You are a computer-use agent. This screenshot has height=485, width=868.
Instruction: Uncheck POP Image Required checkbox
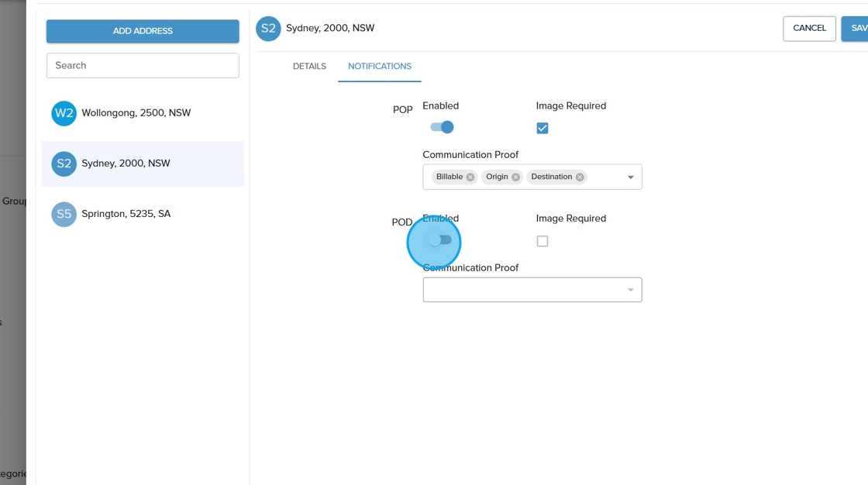pyautogui.click(x=542, y=128)
